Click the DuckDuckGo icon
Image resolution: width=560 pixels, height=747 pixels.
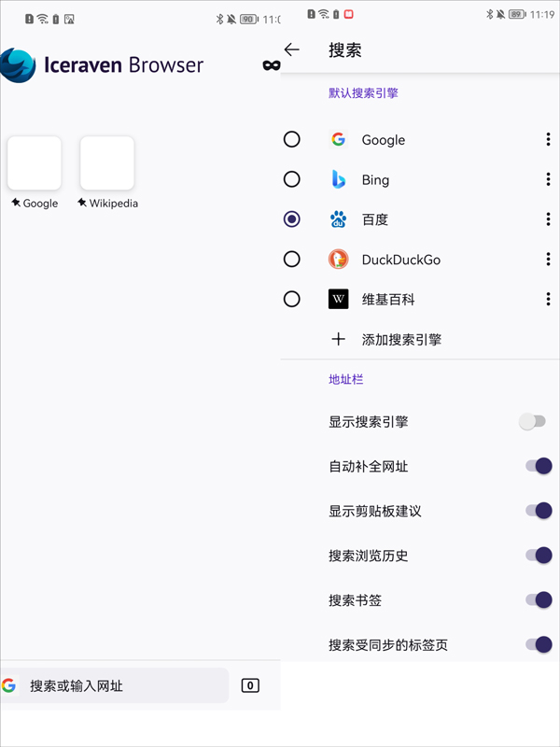(338, 260)
